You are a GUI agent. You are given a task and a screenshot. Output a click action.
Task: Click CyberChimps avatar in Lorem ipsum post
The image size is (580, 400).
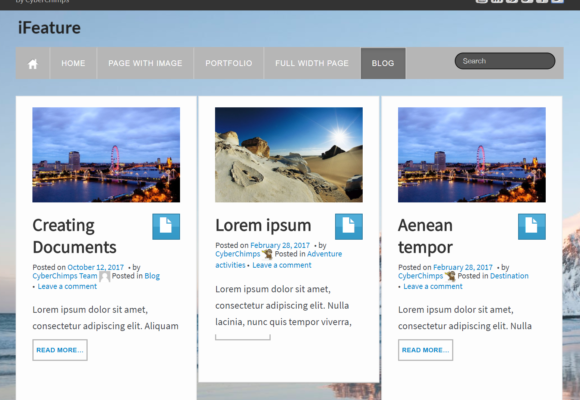coord(267,254)
